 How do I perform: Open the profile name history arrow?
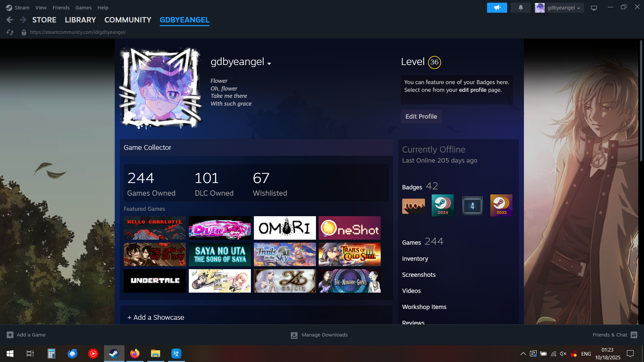tap(269, 63)
